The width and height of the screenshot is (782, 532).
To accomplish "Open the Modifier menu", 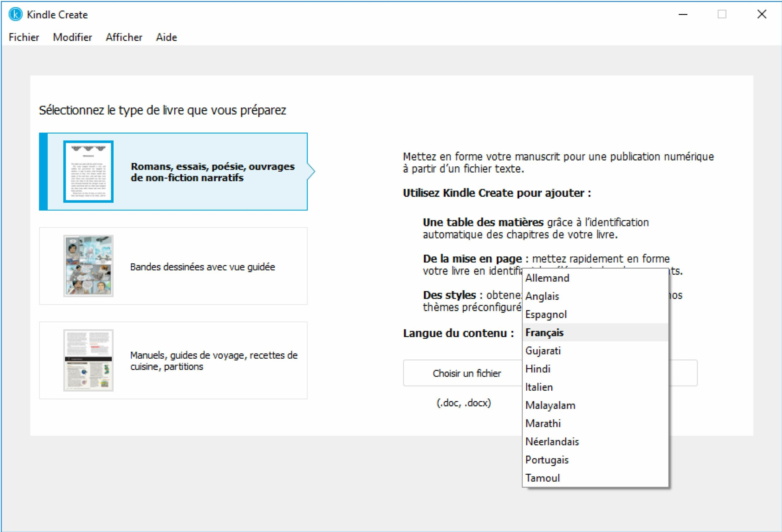I will tap(72, 37).
